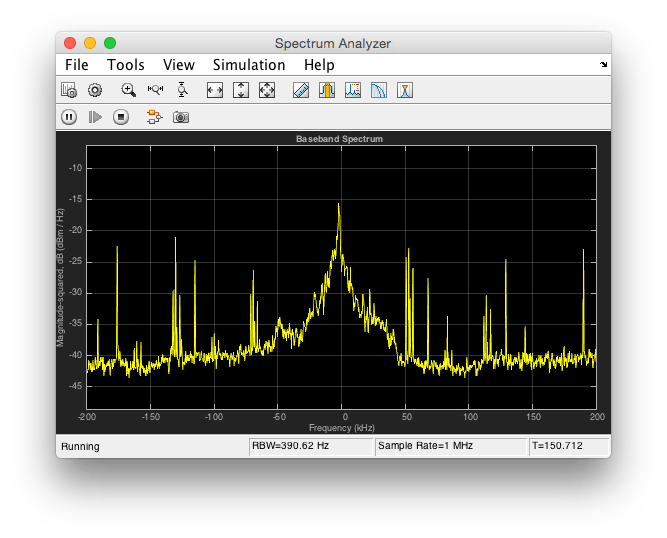The height and width of the screenshot is (538, 667).
Task: Open Configuration Properties gear icon
Action: click(95, 90)
